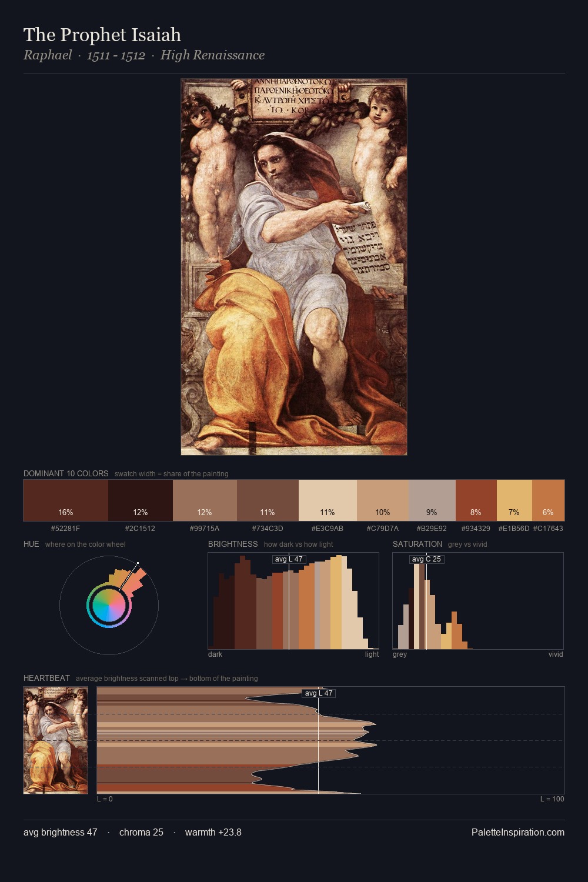
Task: Click the warmth +23.8 footer stat
Action: point(213,832)
